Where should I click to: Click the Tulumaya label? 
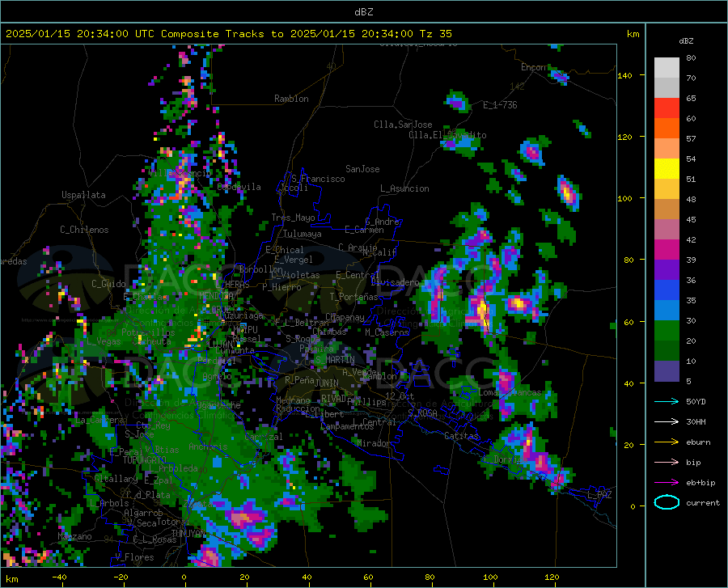pos(302,234)
